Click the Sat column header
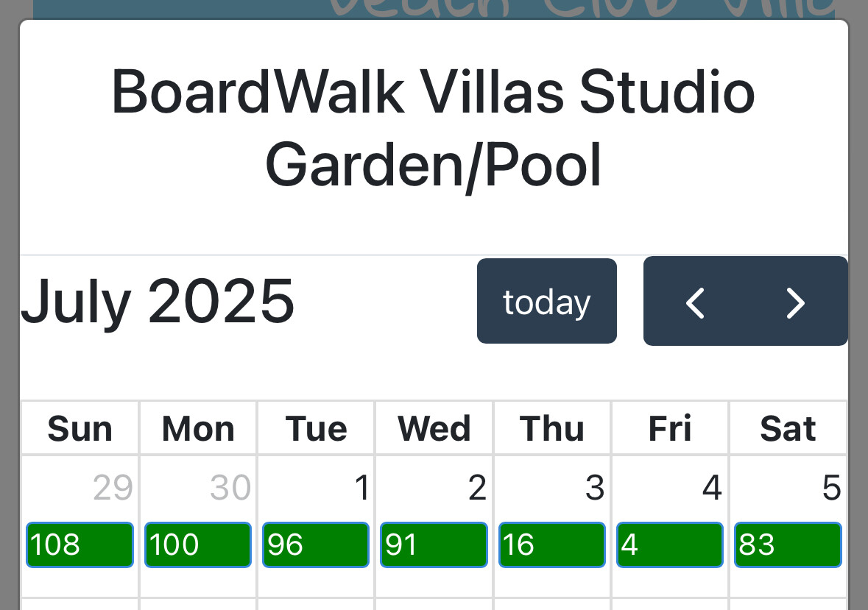The image size is (868, 610). click(788, 429)
